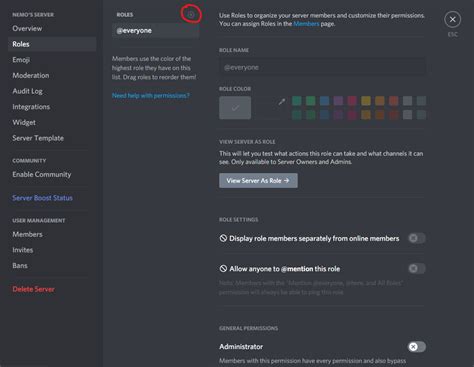Choose the dark gold color swatch
This screenshot has height=367, width=474.
point(366,115)
